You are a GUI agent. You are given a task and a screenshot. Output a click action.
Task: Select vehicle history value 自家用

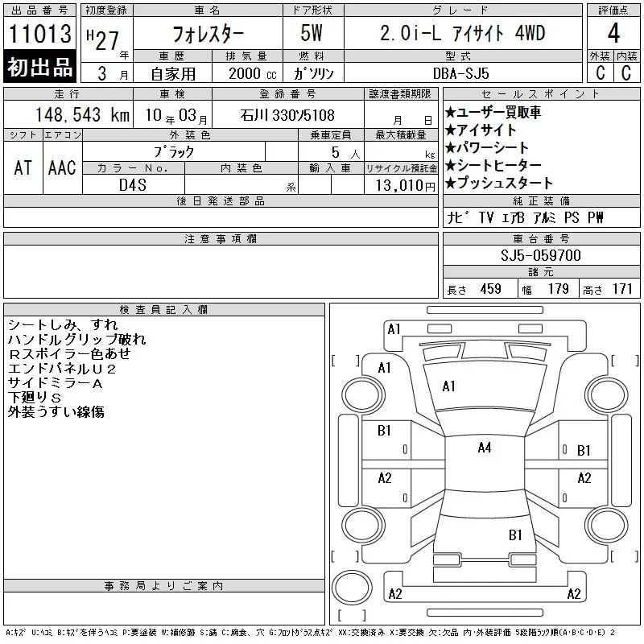173,74
